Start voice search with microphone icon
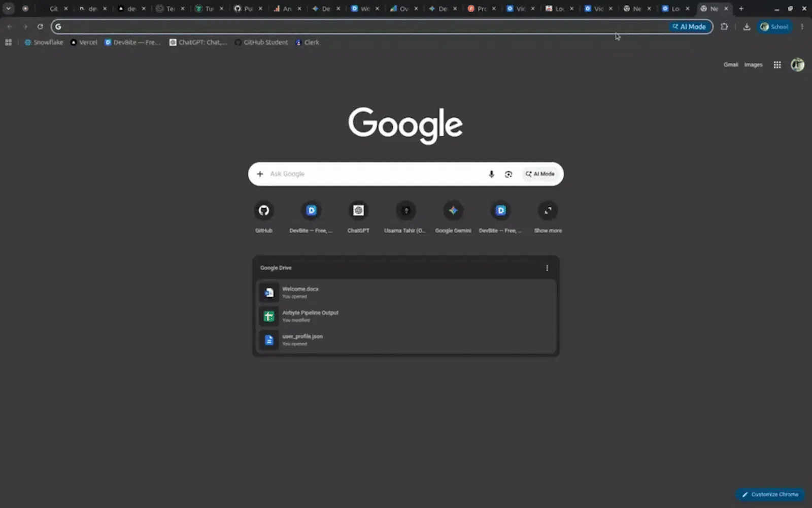Image resolution: width=812 pixels, height=508 pixels. pyautogui.click(x=491, y=174)
